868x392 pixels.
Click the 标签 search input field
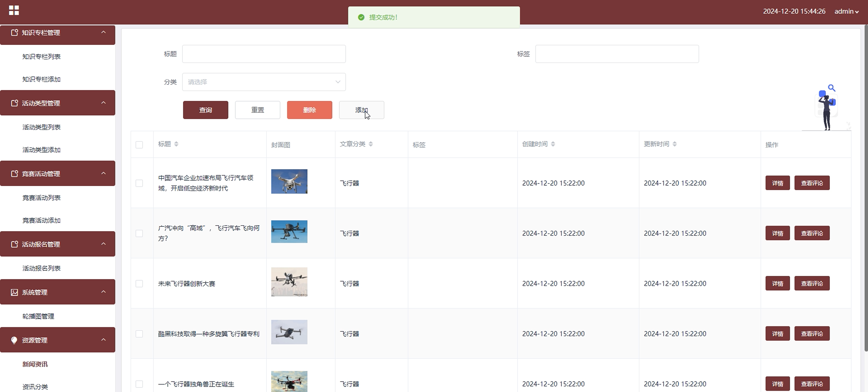(x=617, y=54)
